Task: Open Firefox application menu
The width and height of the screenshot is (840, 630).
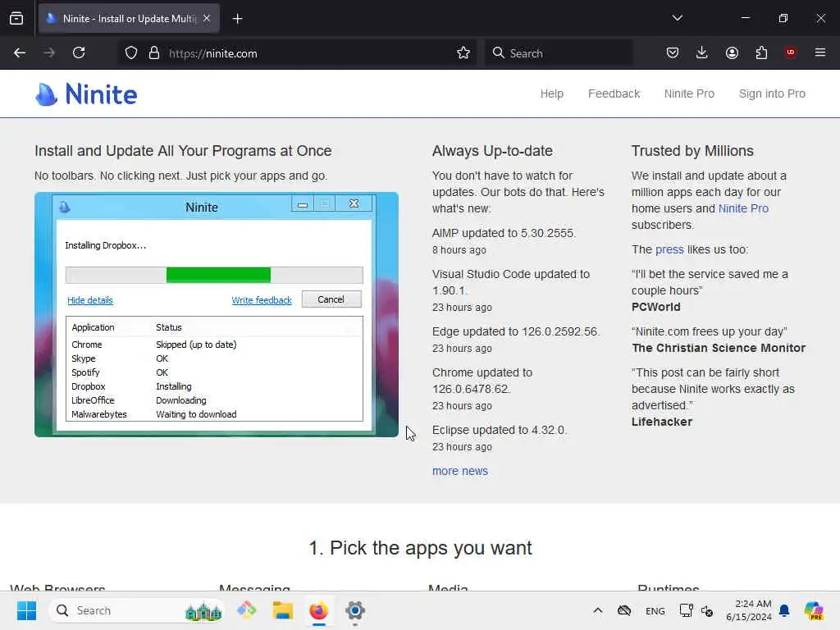Action: click(x=820, y=53)
